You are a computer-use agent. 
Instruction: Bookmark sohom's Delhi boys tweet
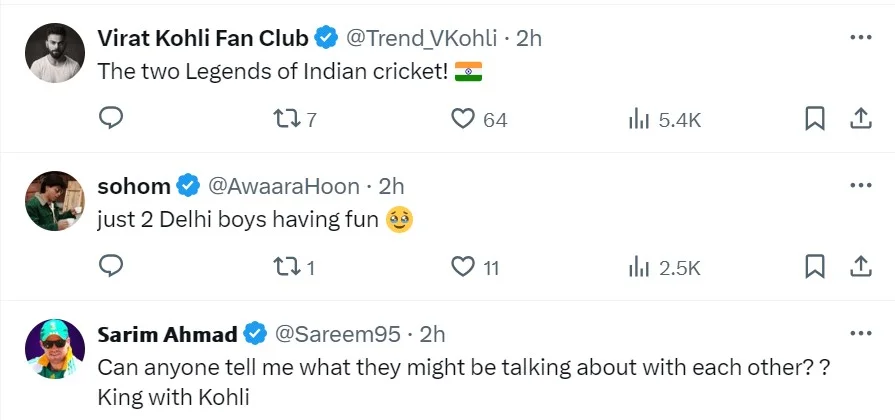click(815, 267)
